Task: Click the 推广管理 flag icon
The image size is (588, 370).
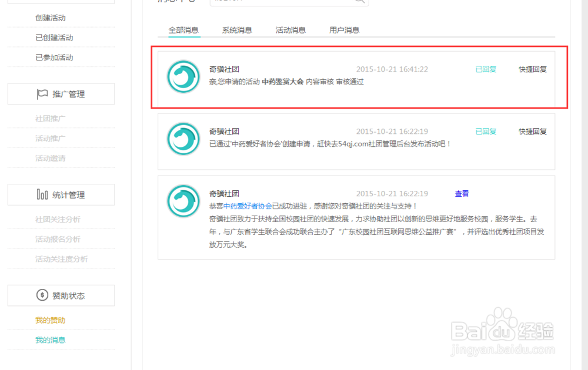Action: 40,93
